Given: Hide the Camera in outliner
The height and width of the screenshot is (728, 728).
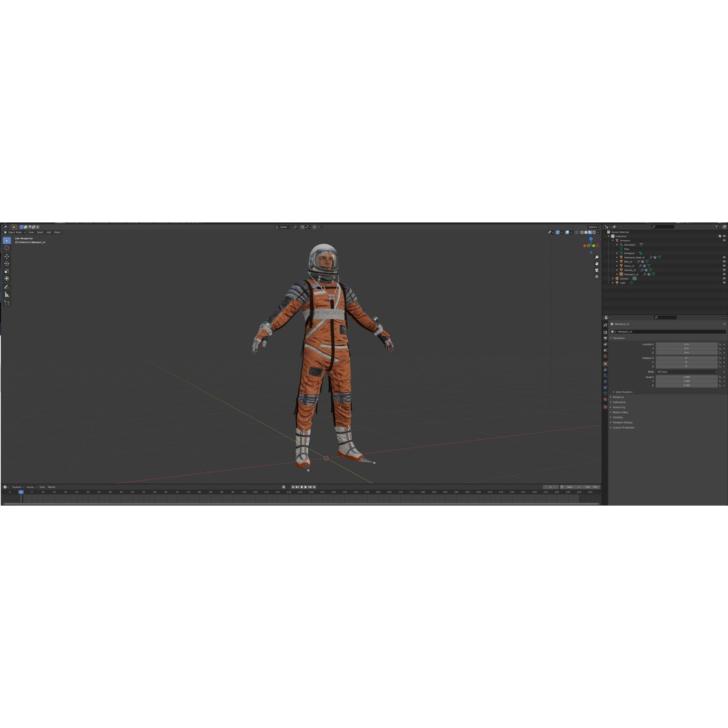Looking at the screenshot, I should [724, 278].
